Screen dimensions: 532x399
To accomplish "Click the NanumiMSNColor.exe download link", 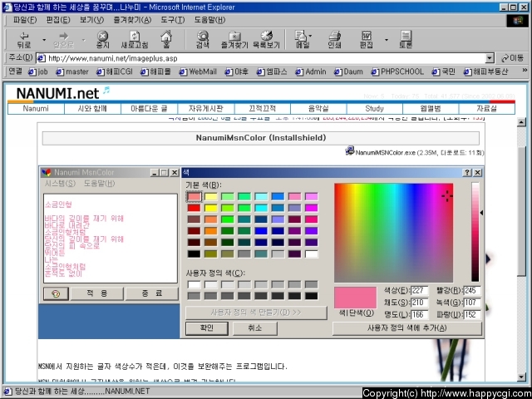I will [386, 153].
